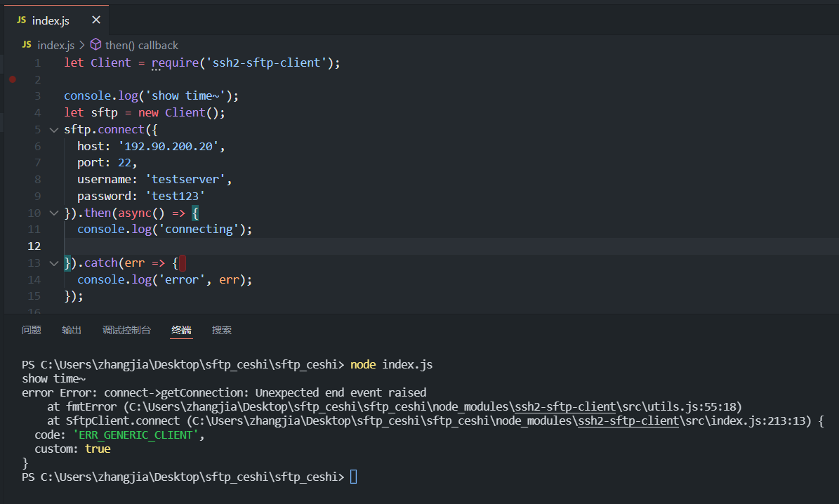Switch to the 问题 panel tab
The height and width of the screenshot is (504, 839).
[x=31, y=330]
